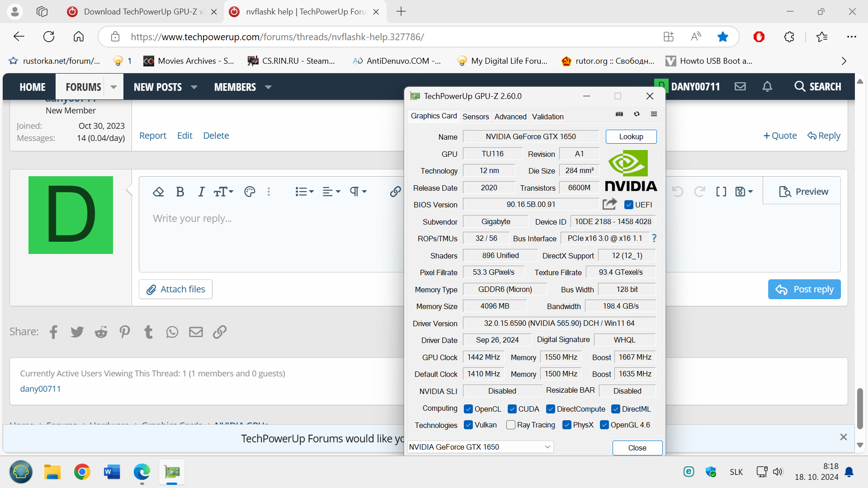Click the Quote link on the post
This screenshot has width=868, height=488.
(780, 136)
